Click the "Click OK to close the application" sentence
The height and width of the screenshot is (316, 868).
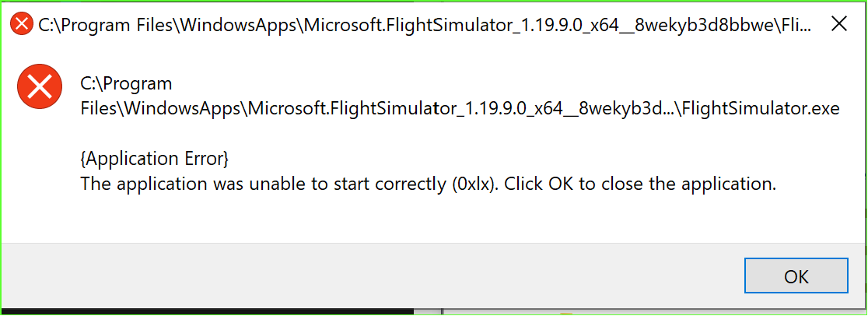[641, 184]
